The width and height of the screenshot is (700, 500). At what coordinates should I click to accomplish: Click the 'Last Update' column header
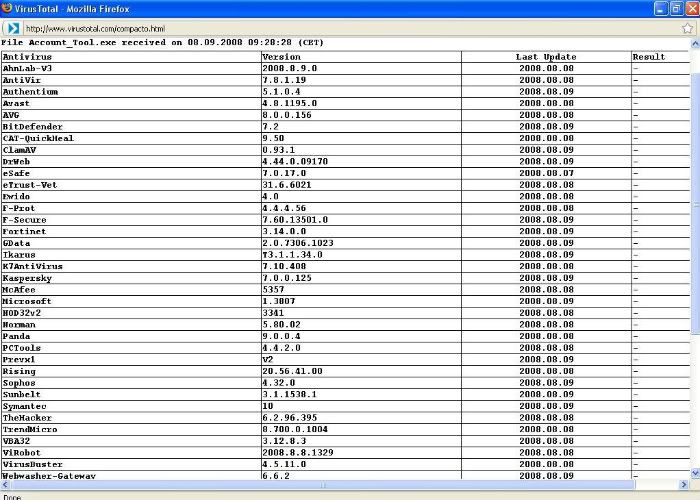(x=546, y=57)
